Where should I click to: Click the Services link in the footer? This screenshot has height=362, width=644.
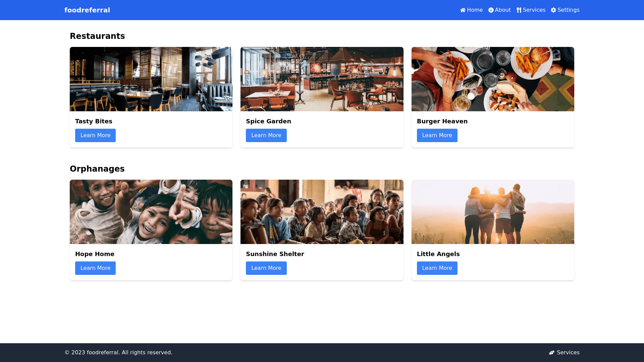[568, 353]
